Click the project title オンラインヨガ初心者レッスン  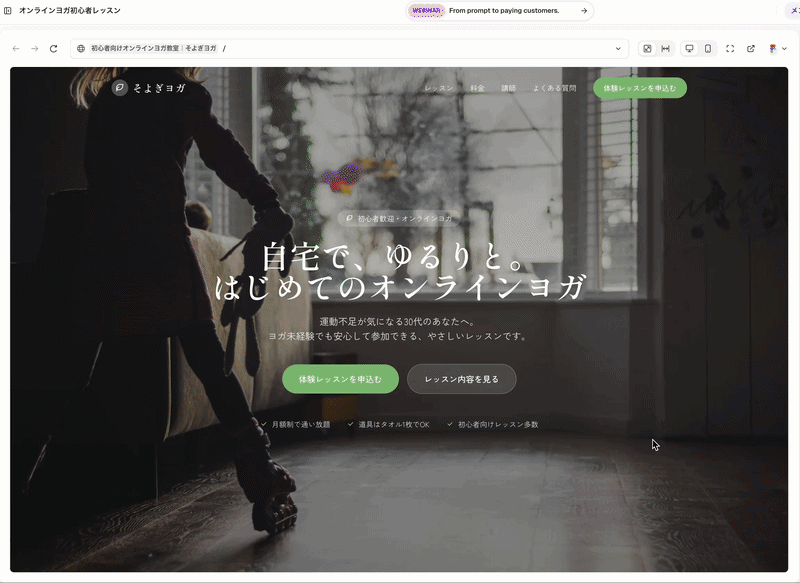(70, 10)
